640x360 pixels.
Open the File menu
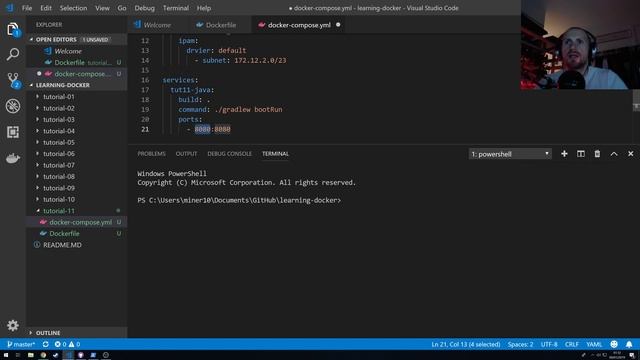(27, 8)
